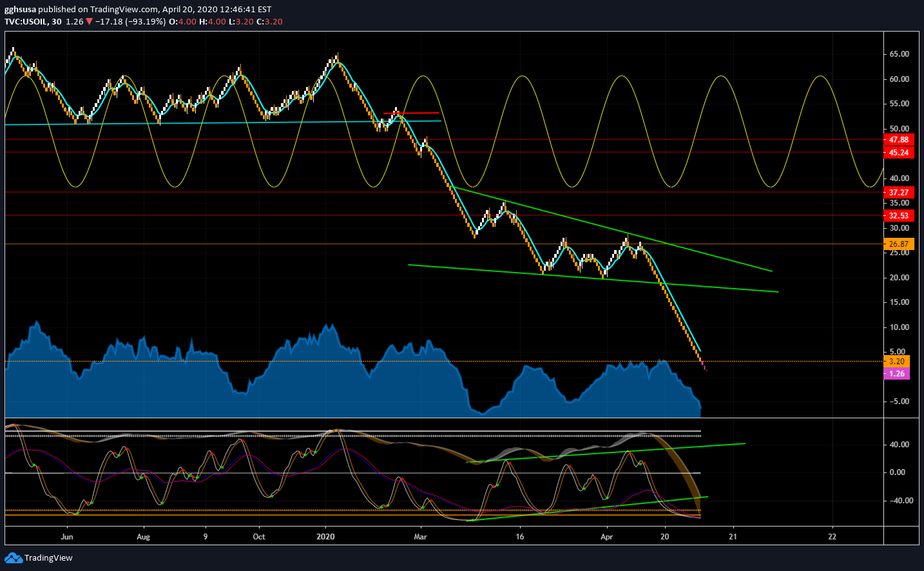Click the Oct date axis label

[258, 536]
